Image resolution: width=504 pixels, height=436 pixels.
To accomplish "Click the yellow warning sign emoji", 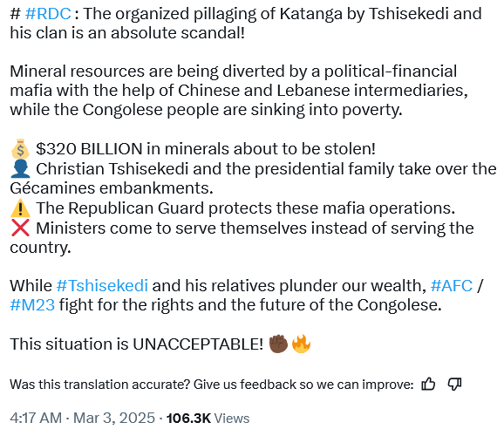I will tap(20, 208).
